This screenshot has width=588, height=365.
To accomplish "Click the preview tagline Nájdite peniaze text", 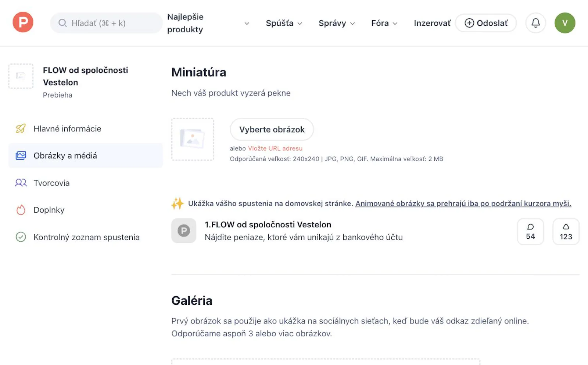I will (x=304, y=237).
